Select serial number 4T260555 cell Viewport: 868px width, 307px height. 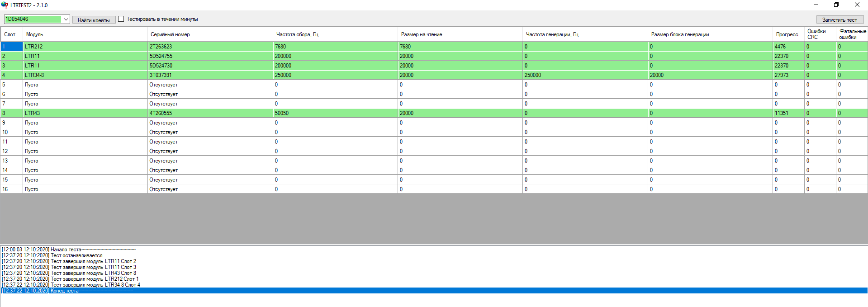tap(210, 113)
